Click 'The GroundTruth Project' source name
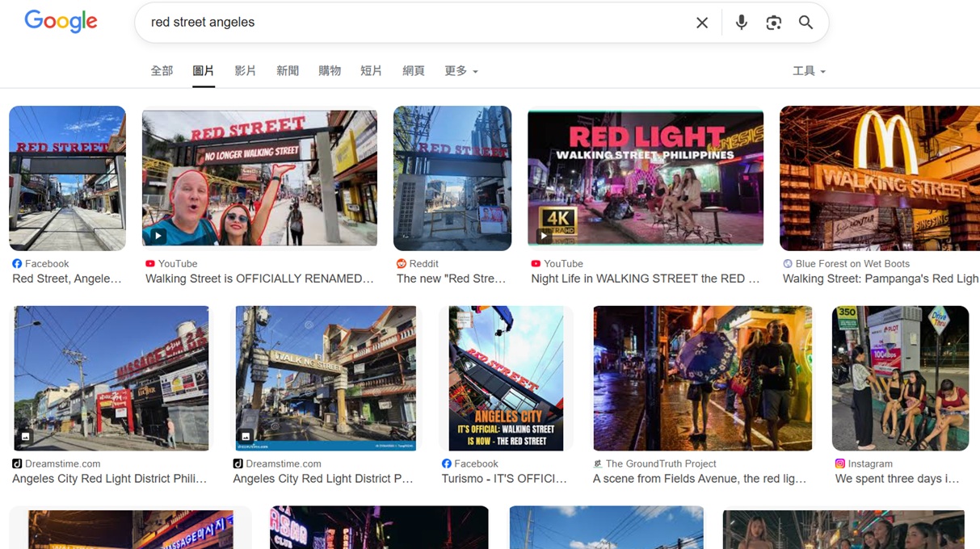This screenshot has width=980, height=549. (661, 463)
